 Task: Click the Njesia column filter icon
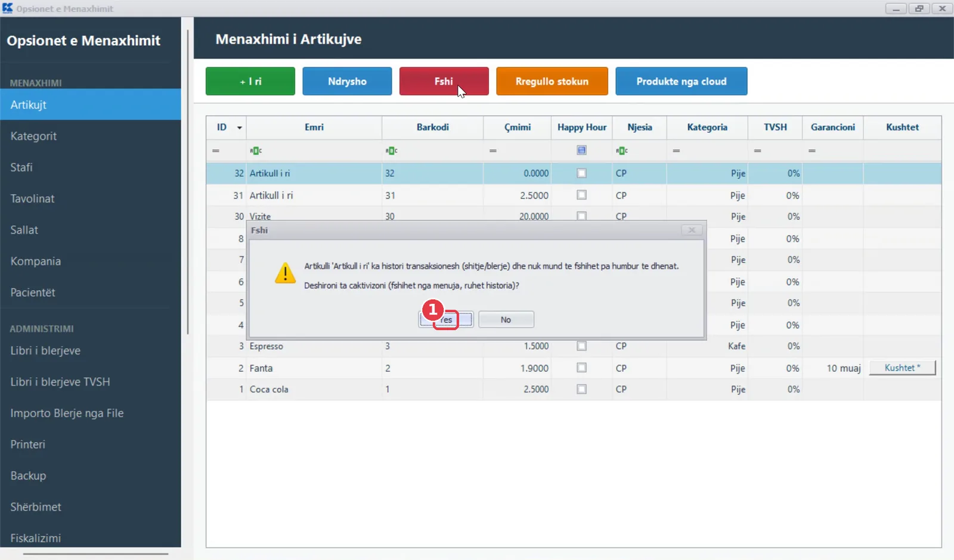(622, 151)
